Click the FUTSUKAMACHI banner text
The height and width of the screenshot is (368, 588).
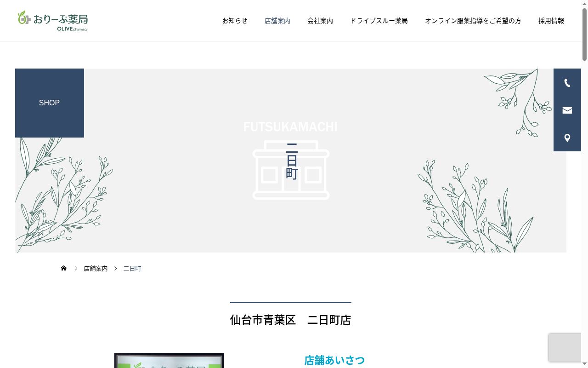290,127
